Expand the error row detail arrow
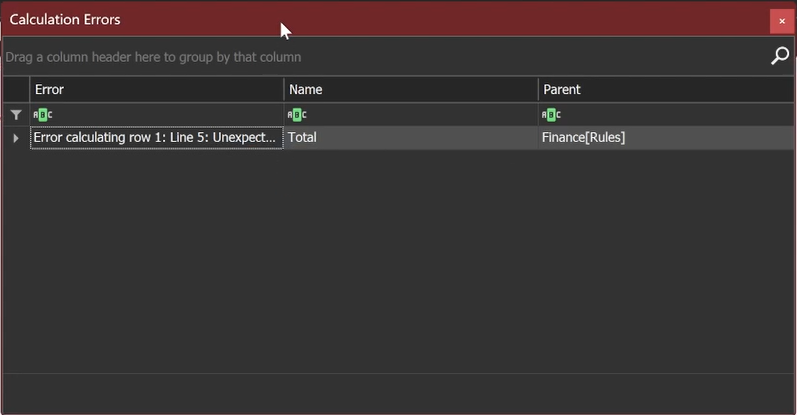Viewport: 797px width, 415px height. (x=15, y=138)
